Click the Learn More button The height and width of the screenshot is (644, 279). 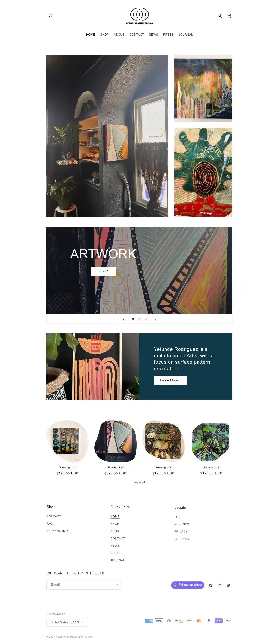[170, 380]
